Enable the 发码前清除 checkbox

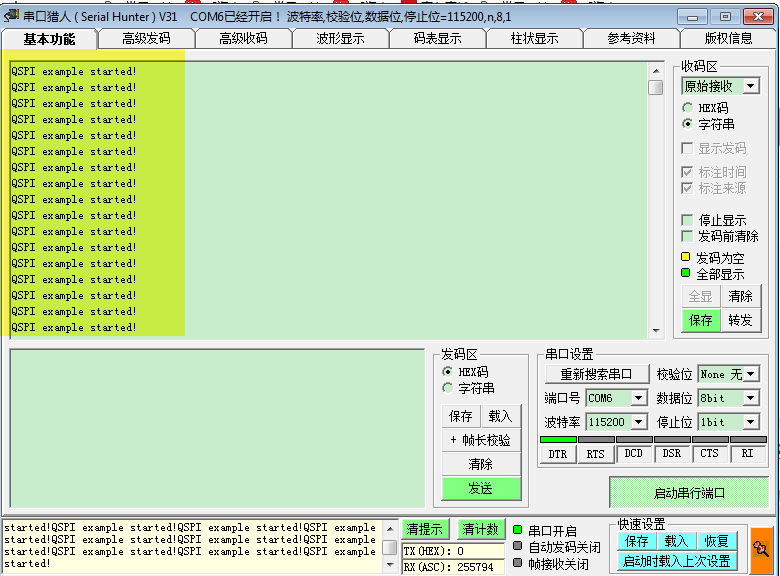pos(687,236)
